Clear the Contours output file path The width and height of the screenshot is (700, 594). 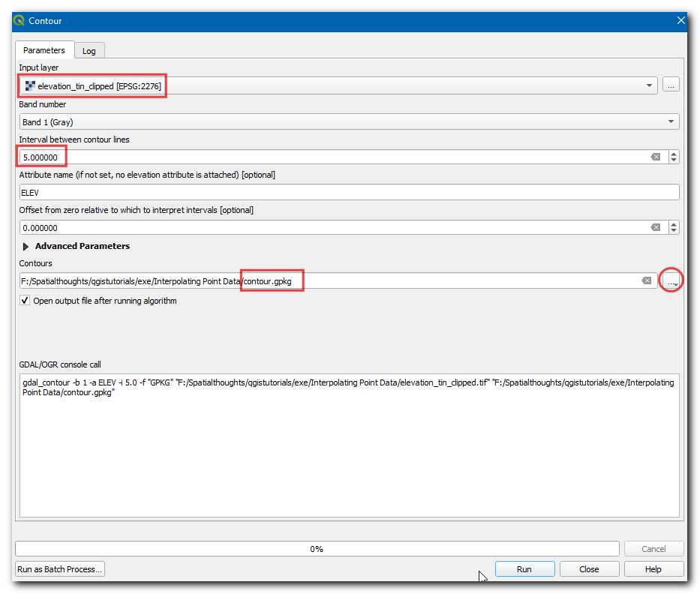click(646, 280)
